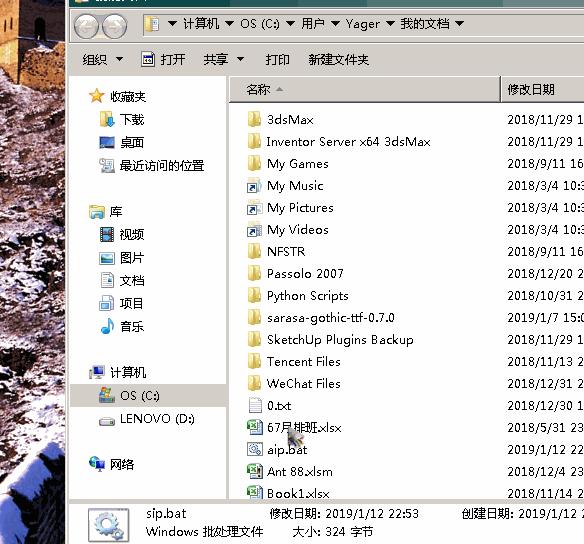Click Yager breadcrumb in address bar
The image size is (584, 544).
click(x=363, y=24)
